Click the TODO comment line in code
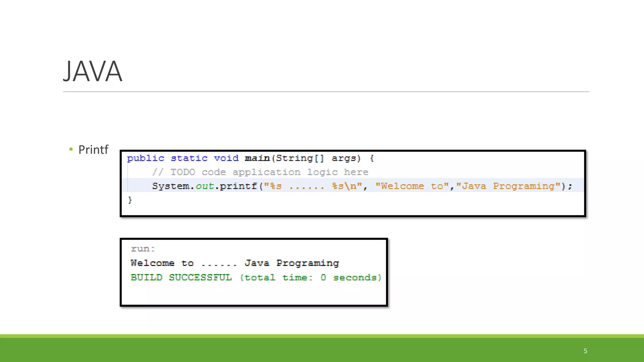644x362 pixels. tap(260, 172)
